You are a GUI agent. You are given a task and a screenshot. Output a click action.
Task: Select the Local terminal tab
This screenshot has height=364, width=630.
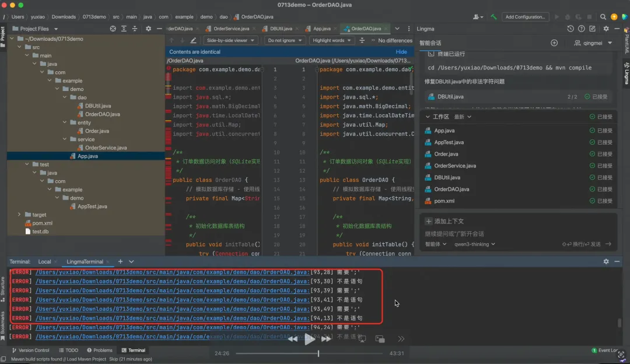tap(44, 262)
